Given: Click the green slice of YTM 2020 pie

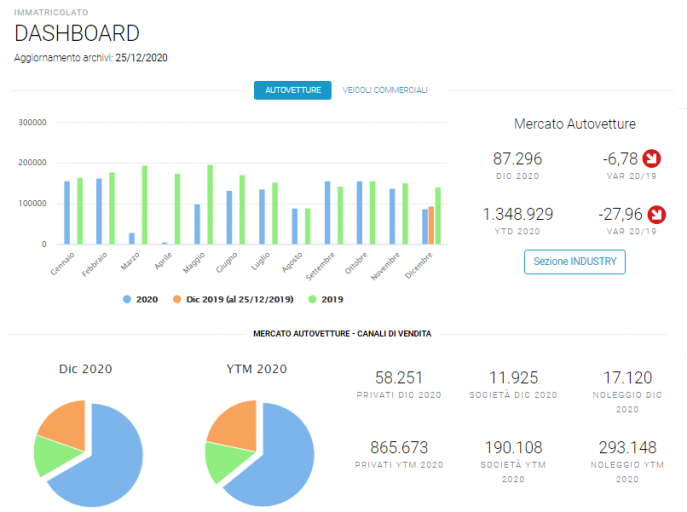Looking at the screenshot, I should pyautogui.click(x=226, y=462).
